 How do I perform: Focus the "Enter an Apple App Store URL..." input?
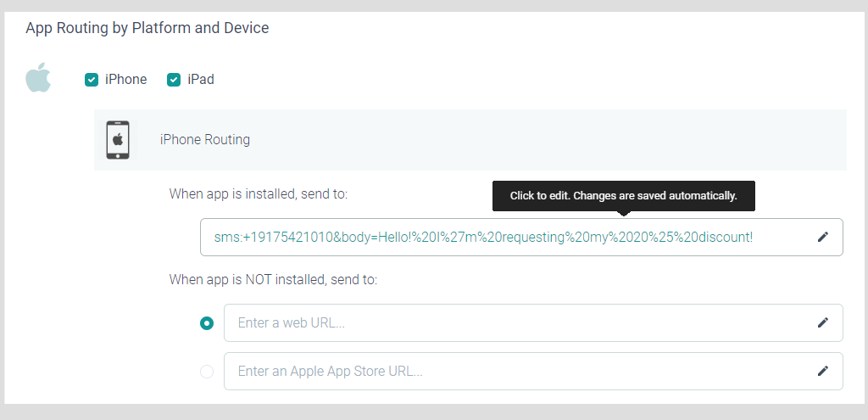(x=533, y=371)
